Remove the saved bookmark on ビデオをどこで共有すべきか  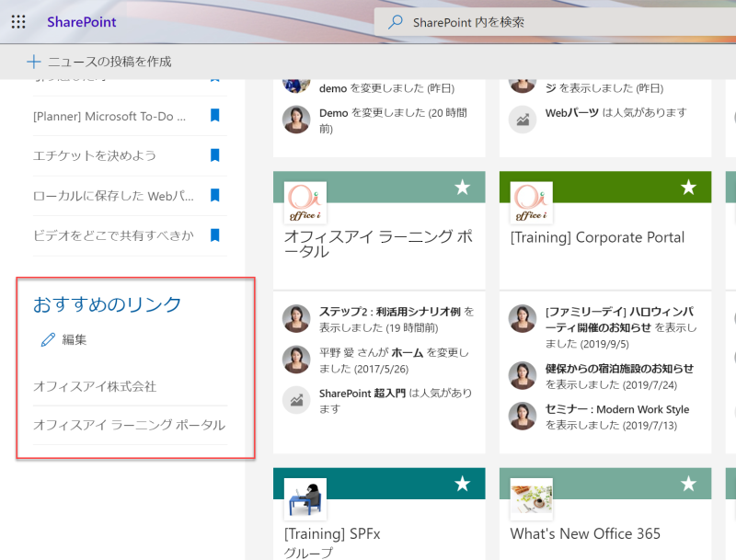[214, 236]
